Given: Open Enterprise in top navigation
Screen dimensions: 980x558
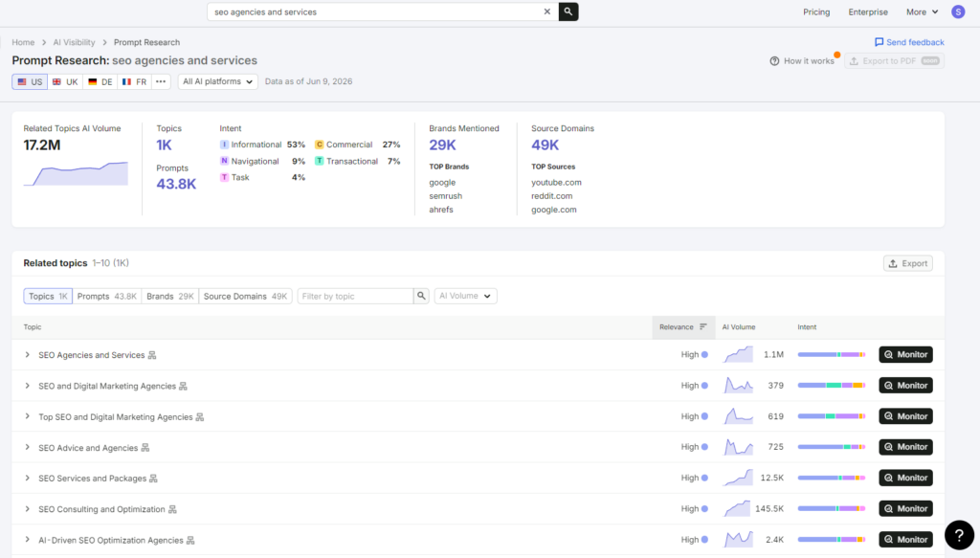Looking at the screenshot, I should (867, 11).
